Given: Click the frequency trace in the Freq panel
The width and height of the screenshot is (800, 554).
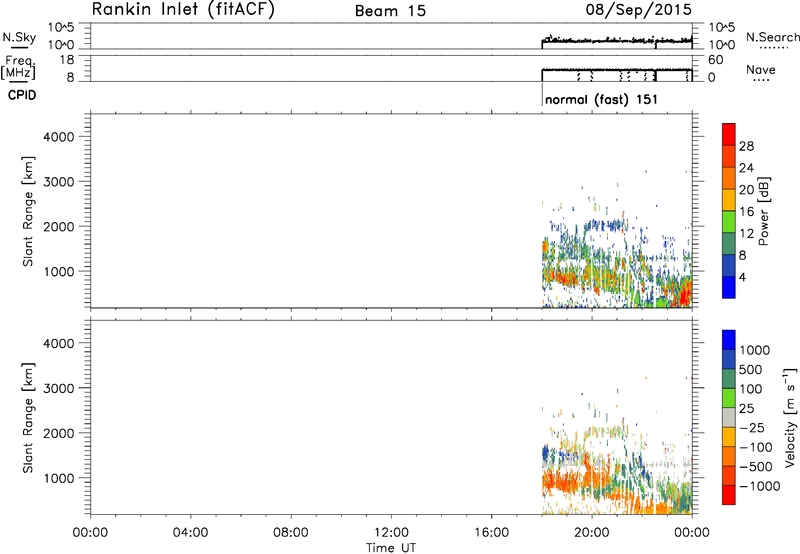Looking at the screenshot, I should (x=616, y=69).
